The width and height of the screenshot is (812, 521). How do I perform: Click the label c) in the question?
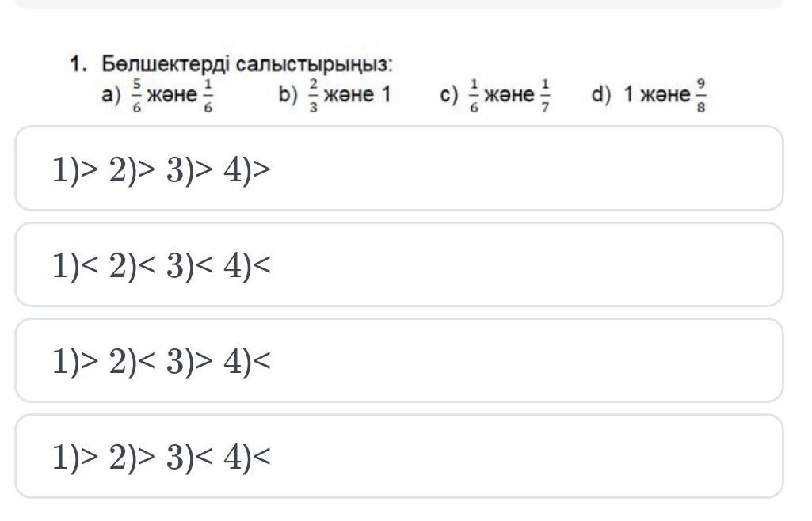click(x=449, y=95)
